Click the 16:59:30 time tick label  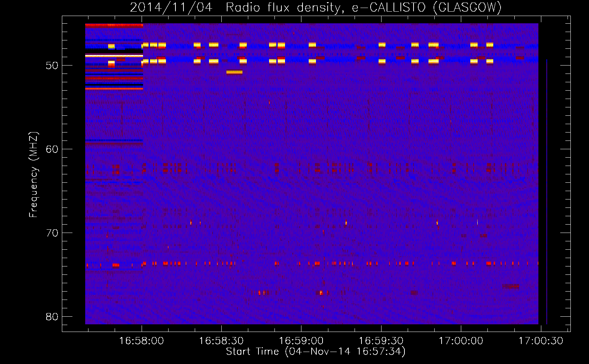click(381, 341)
